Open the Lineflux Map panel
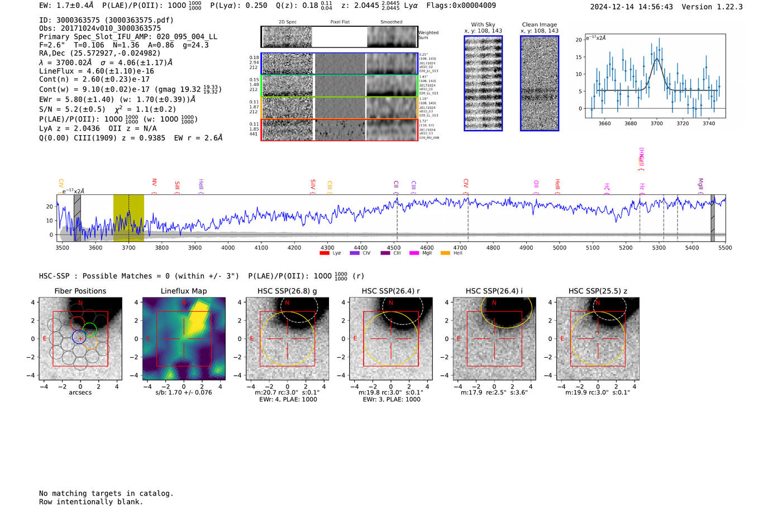Screen dimensions: 782x532 click(x=184, y=339)
